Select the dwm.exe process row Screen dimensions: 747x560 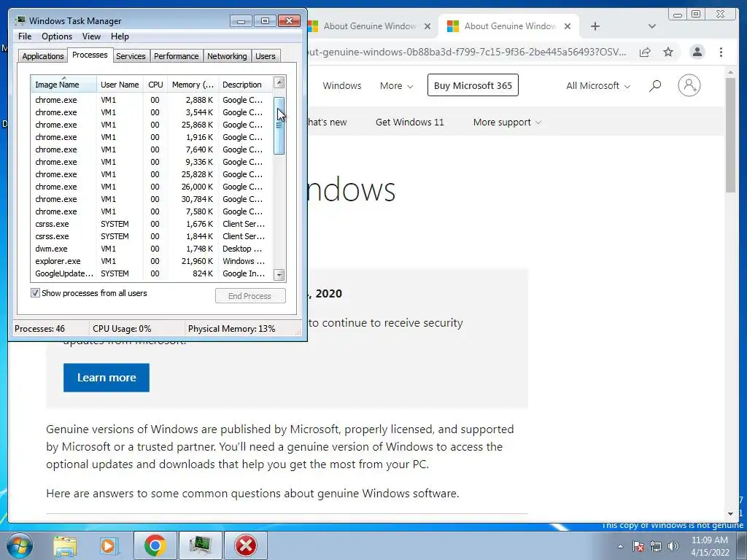pyautogui.click(x=152, y=249)
